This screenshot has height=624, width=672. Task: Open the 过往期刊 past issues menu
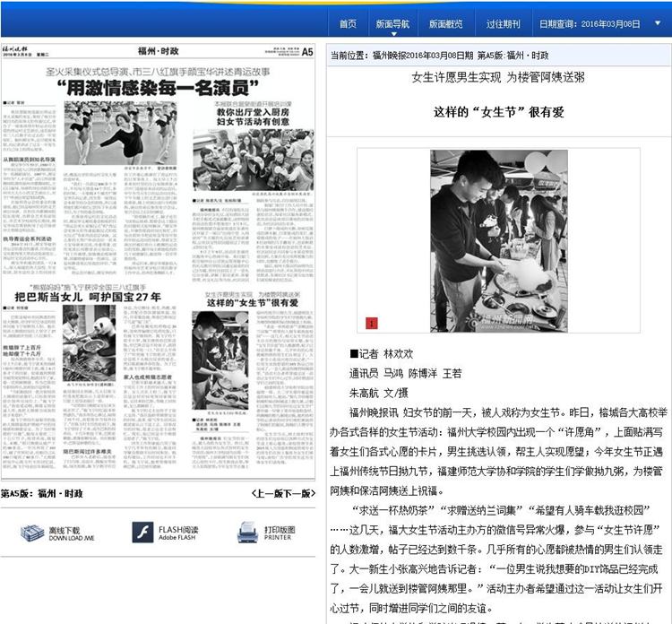[504, 24]
